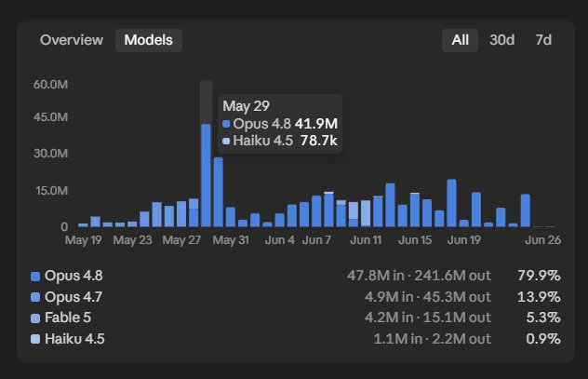
Task: Click the Jun 4 x-axis label
Action: coord(280,239)
